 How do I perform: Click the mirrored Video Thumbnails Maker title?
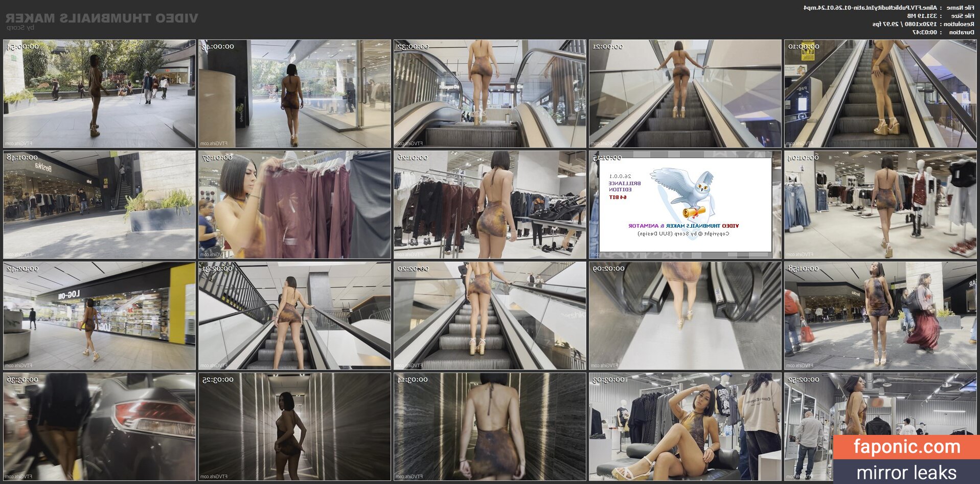pyautogui.click(x=102, y=18)
